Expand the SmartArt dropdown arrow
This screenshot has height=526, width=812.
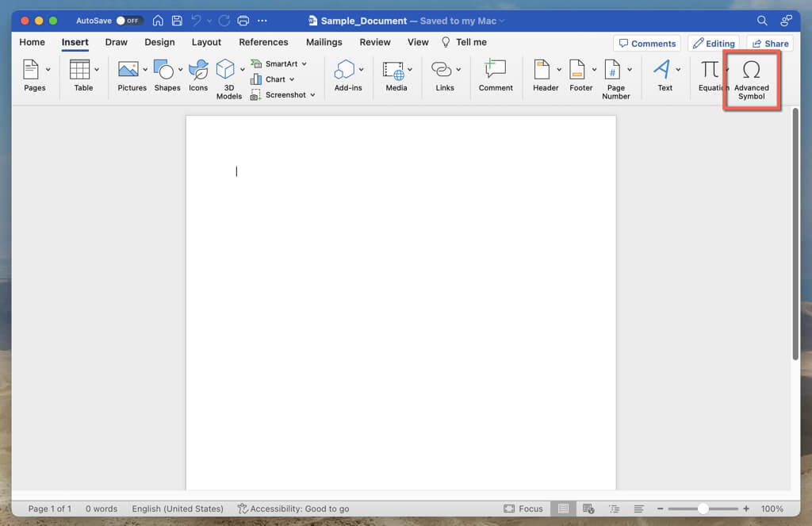304,64
